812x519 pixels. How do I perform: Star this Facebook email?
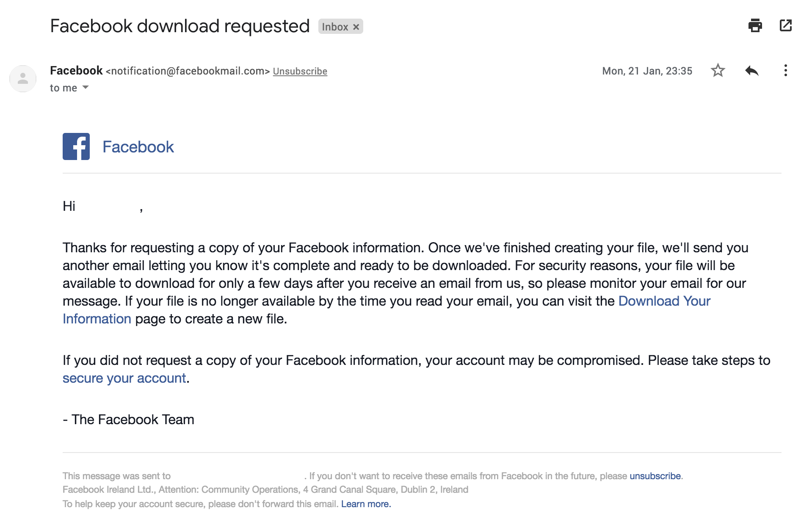718,70
